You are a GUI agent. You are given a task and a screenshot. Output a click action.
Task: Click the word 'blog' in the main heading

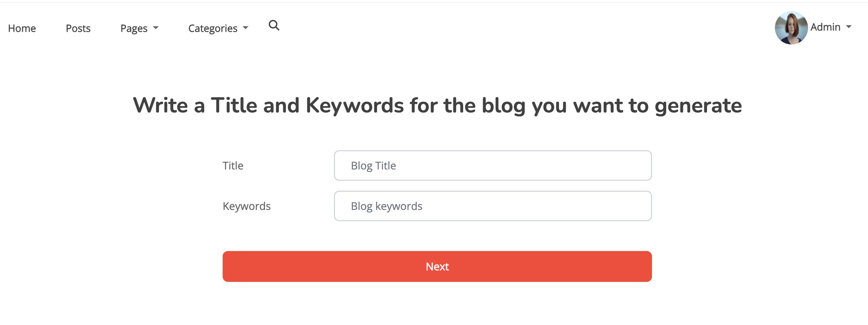pyautogui.click(x=504, y=105)
